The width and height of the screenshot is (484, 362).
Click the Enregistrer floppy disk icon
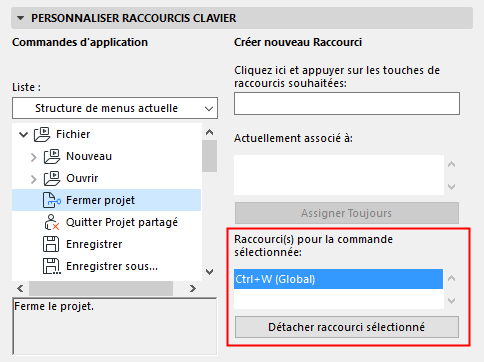[x=51, y=244]
